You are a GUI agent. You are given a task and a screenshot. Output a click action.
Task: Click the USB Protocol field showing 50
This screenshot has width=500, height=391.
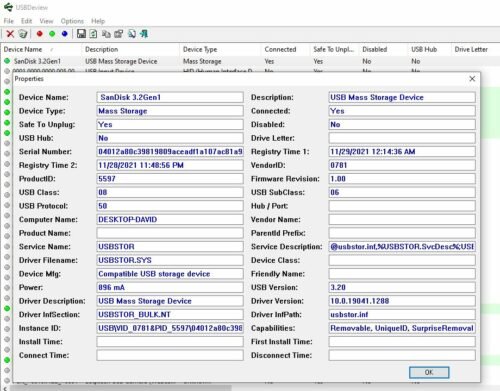click(x=170, y=206)
